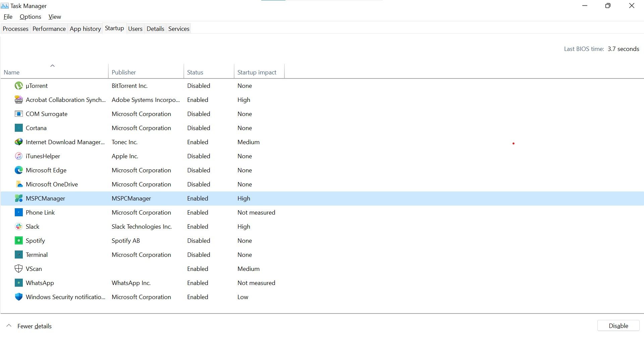The height and width of the screenshot is (338, 644).
Task: Sort startup list by Publisher column
Action: (x=146, y=71)
